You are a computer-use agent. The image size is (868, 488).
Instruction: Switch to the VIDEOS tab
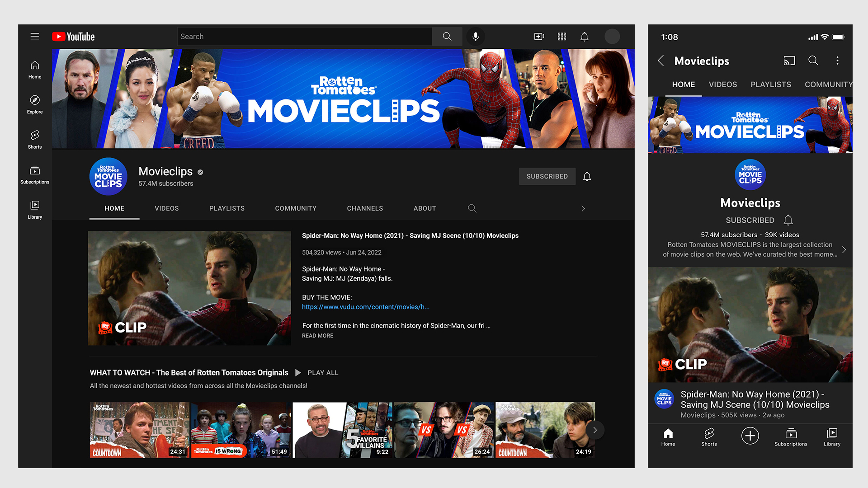click(x=166, y=208)
